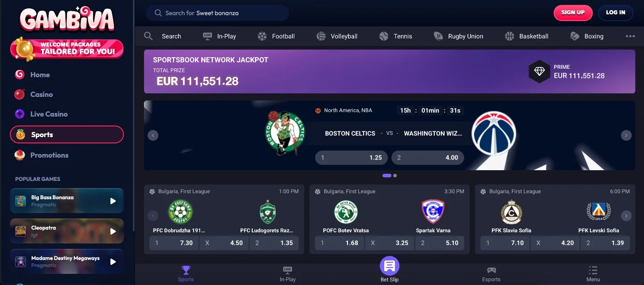Screen dimensions: 644x285
Task: Select draw odds 3.25 for Botev Vratsa match
Action: coord(390,243)
